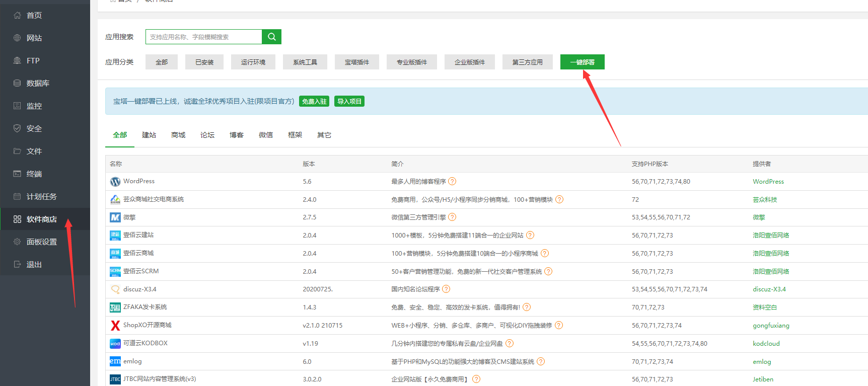The image size is (868, 386).
Task: Click help icon in KODBOX description
Action: (510, 343)
